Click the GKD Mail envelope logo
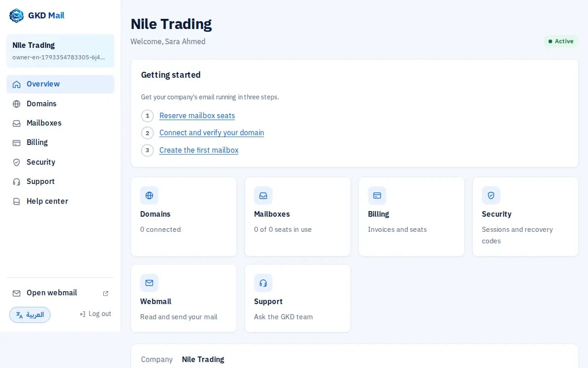The width and height of the screenshot is (588, 368). pos(17,16)
